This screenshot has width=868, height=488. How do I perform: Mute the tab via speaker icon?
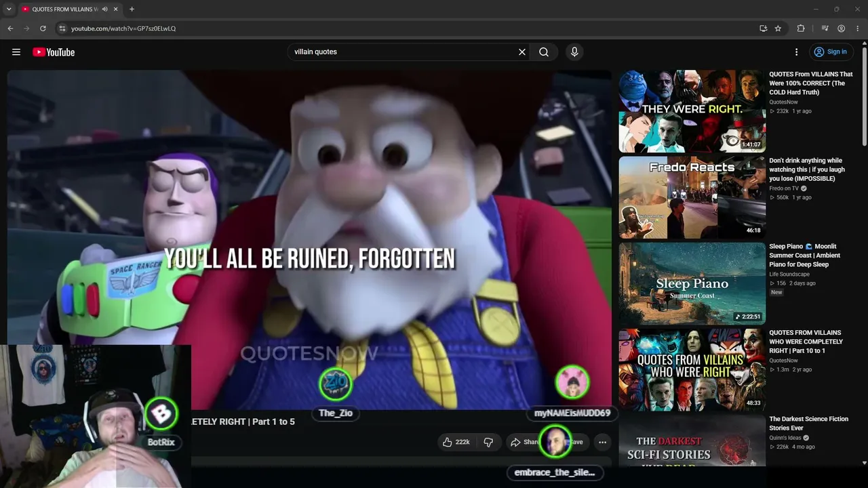104,9
